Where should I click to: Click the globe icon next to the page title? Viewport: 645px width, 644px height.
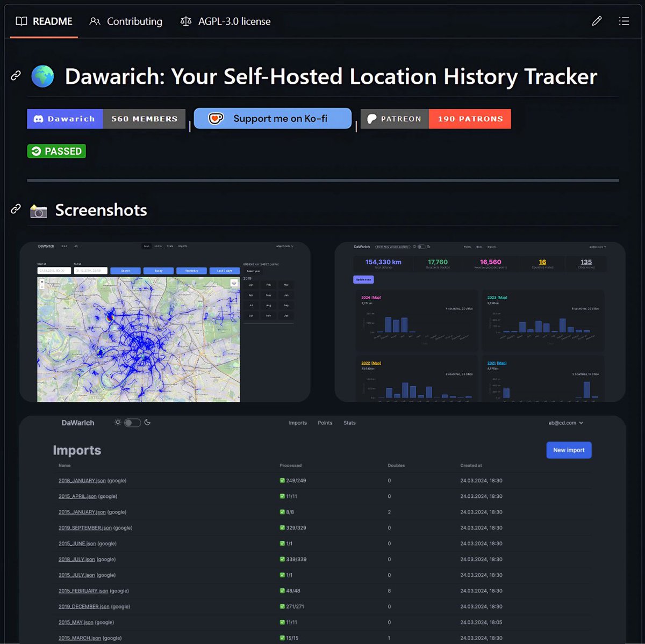[x=42, y=76]
